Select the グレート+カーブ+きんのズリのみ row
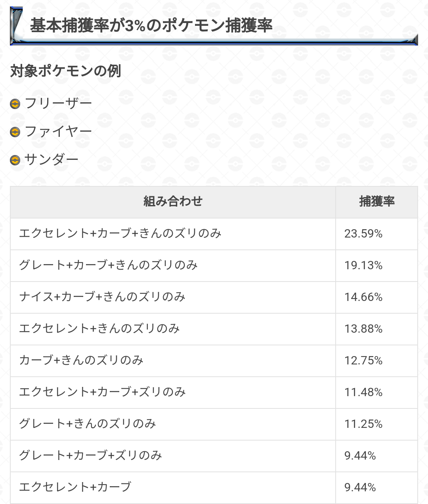The width and height of the screenshot is (428, 504). (x=108, y=265)
